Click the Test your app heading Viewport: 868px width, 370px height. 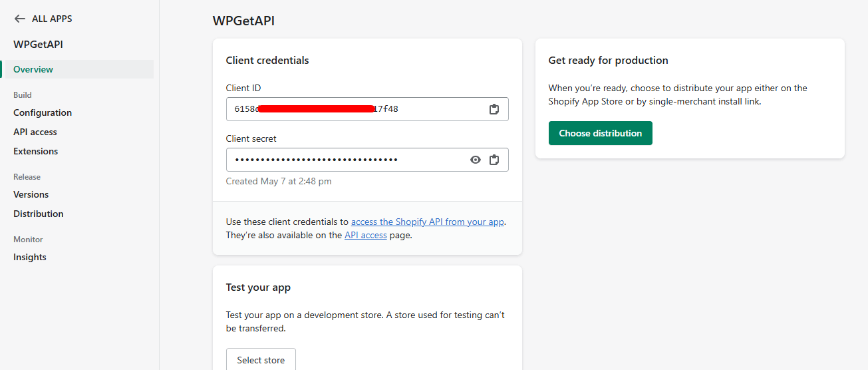point(258,287)
